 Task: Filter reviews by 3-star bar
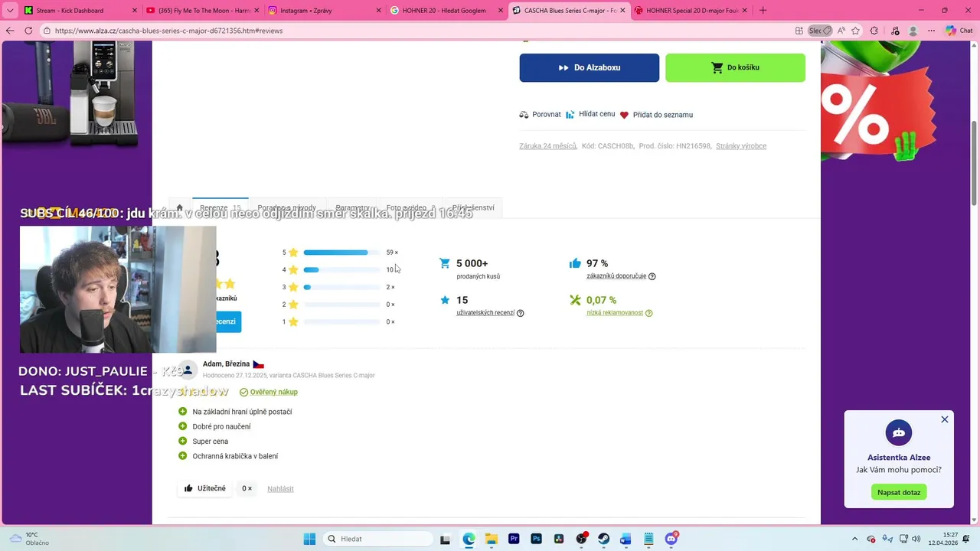point(341,288)
